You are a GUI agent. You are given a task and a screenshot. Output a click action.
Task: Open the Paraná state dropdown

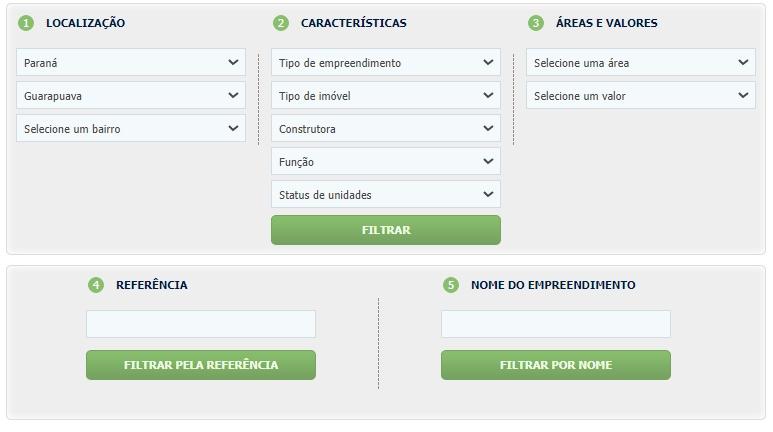coord(131,62)
